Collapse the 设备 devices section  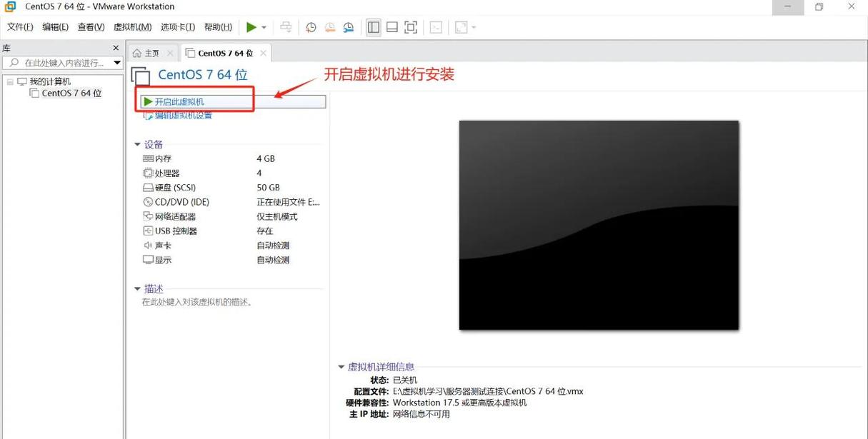tap(138, 143)
